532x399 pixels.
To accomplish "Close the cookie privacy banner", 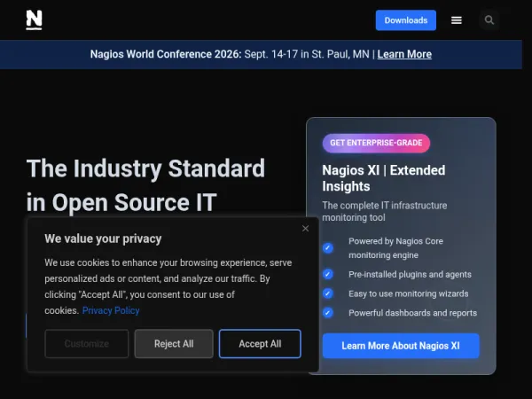I will pos(305,229).
